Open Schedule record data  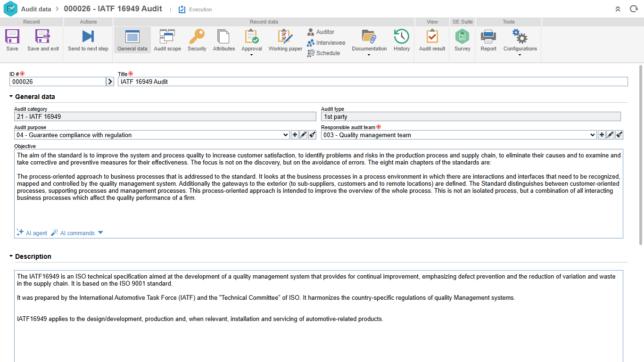(324, 53)
